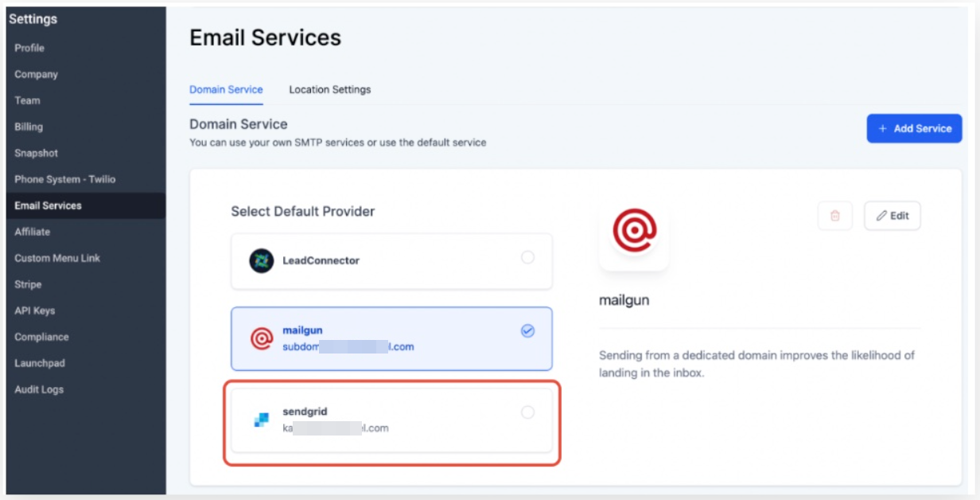Select Email Services in sidebar
The width and height of the screenshot is (980, 500).
86,205
